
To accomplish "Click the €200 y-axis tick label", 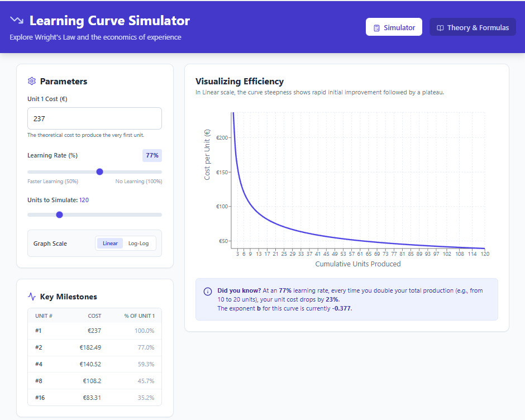I will 222,137.
